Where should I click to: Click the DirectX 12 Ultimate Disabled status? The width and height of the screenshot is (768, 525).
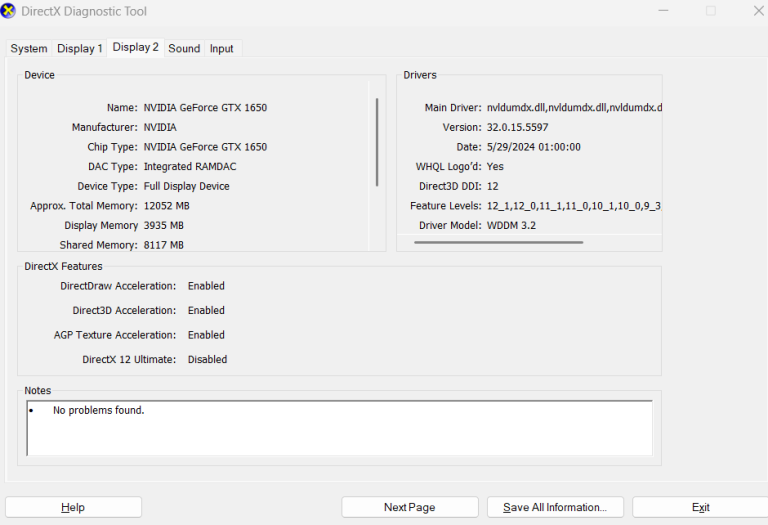(x=207, y=359)
